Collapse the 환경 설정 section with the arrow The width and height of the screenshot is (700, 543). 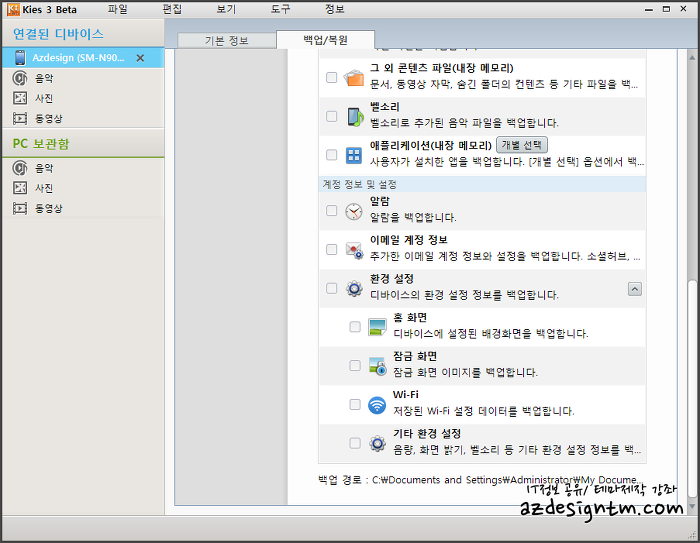[x=635, y=289]
